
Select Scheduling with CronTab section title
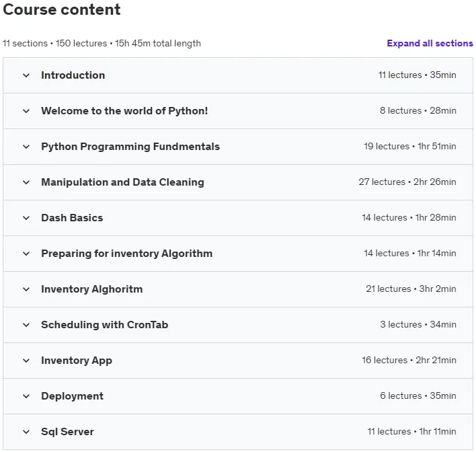pyautogui.click(x=105, y=325)
